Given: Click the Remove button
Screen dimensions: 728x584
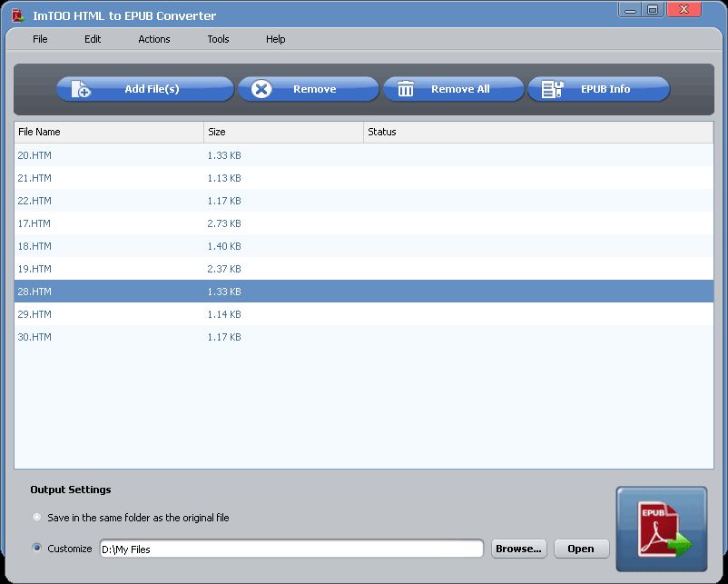Looking at the screenshot, I should coord(309,89).
